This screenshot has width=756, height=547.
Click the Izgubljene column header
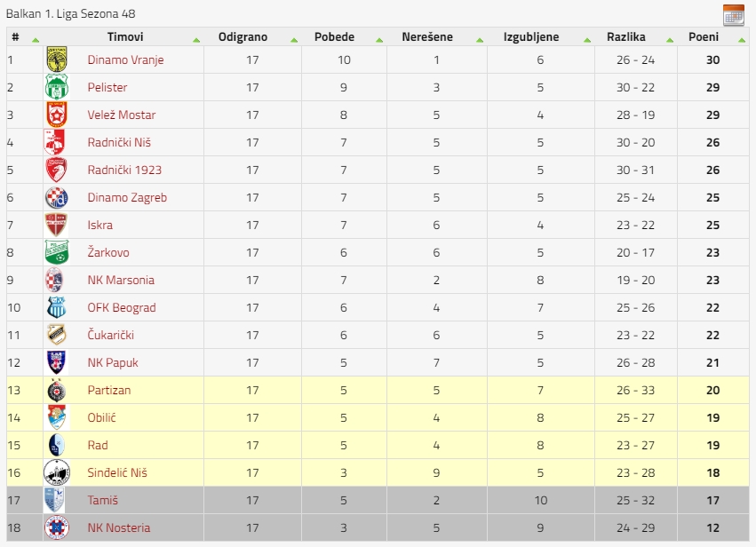pos(531,36)
